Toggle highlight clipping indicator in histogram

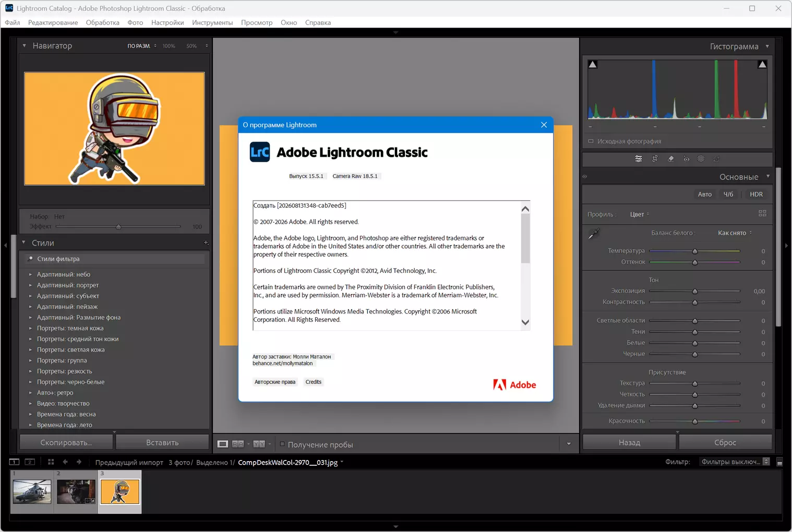(x=762, y=64)
